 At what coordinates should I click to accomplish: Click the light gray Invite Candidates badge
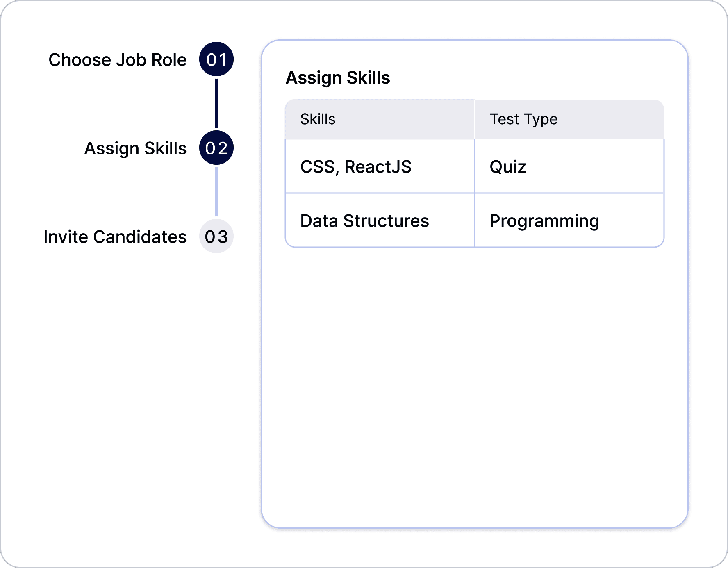click(216, 236)
